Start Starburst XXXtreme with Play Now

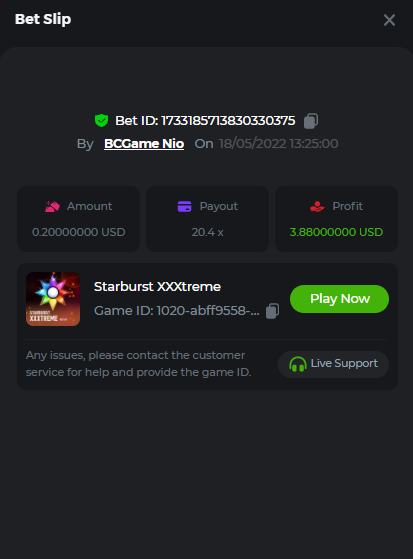coord(339,299)
